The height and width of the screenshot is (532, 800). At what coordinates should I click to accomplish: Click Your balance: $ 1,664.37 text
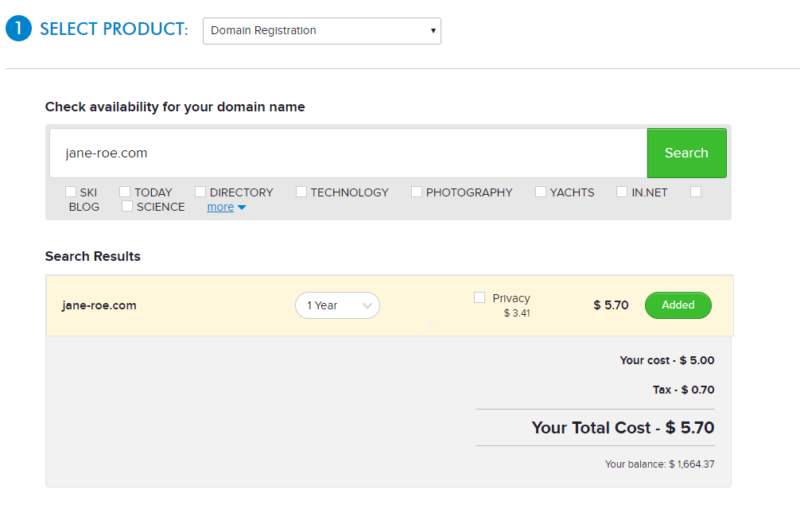[x=660, y=464]
